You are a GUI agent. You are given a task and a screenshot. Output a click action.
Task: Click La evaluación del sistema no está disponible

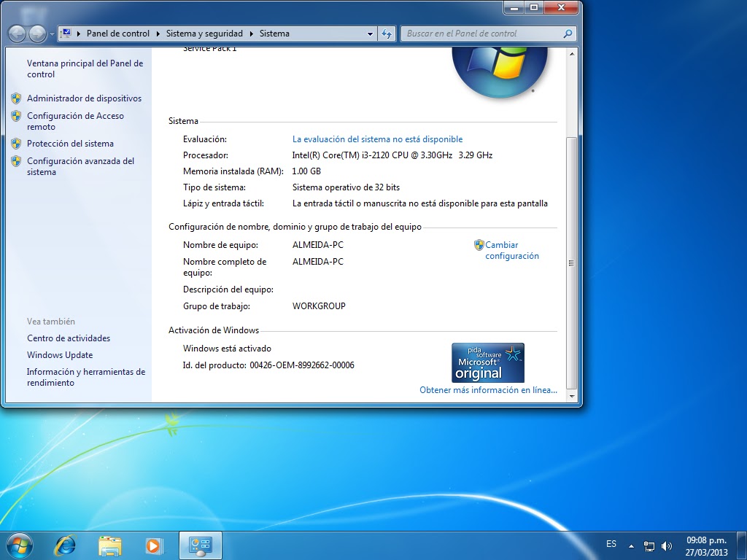tap(377, 139)
